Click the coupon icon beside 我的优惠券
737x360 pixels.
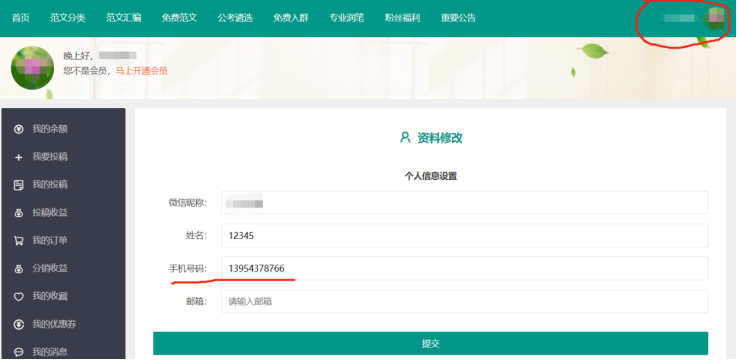coord(19,325)
